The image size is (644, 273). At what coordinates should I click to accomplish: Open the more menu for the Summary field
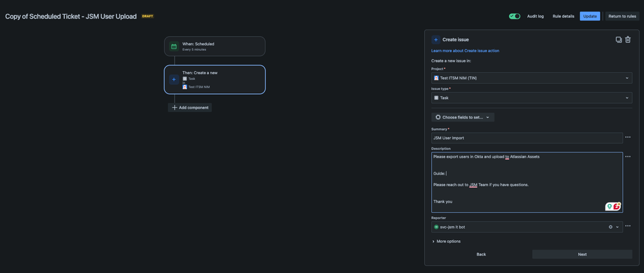[x=628, y=138]
